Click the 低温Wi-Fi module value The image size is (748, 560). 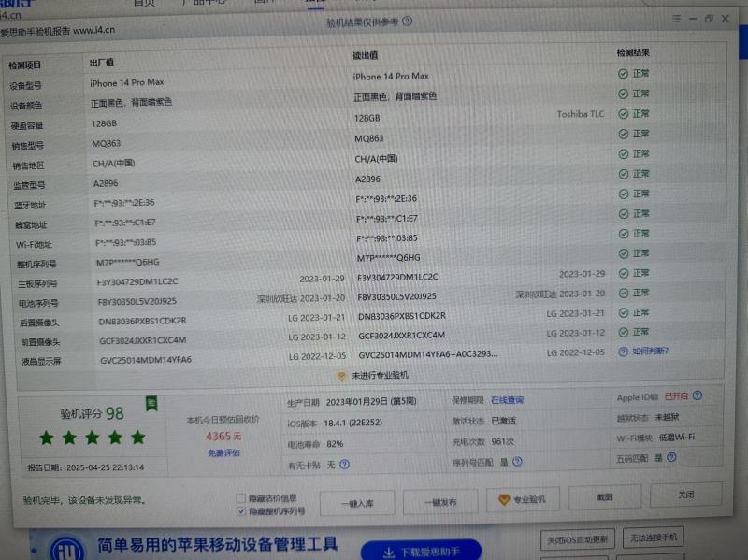tap(676, 438)
